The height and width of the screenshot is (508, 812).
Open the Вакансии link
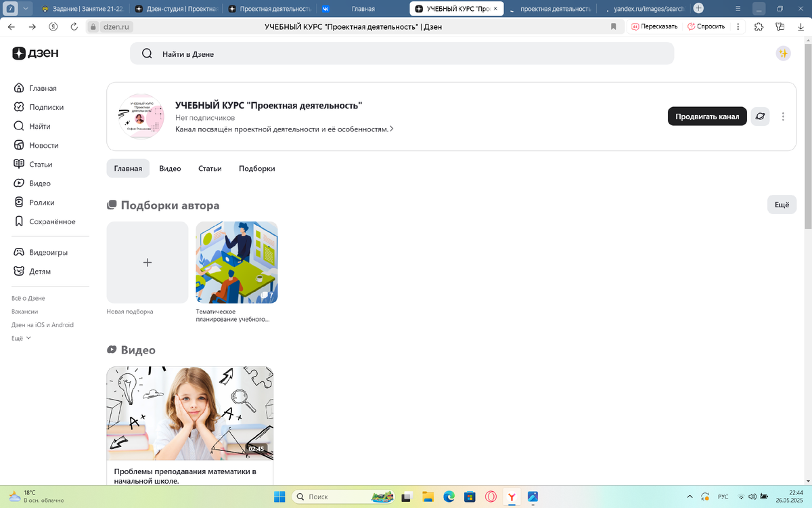tap(25, 312)
